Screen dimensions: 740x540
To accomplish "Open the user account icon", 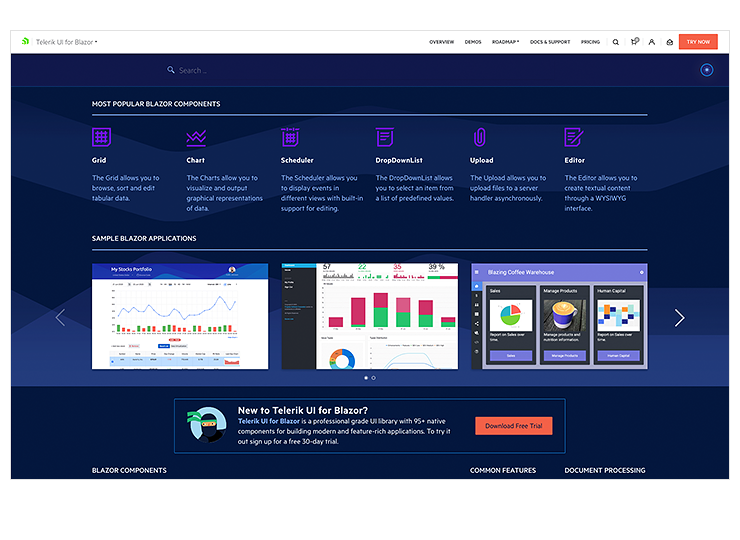I will tap(652, 42).
